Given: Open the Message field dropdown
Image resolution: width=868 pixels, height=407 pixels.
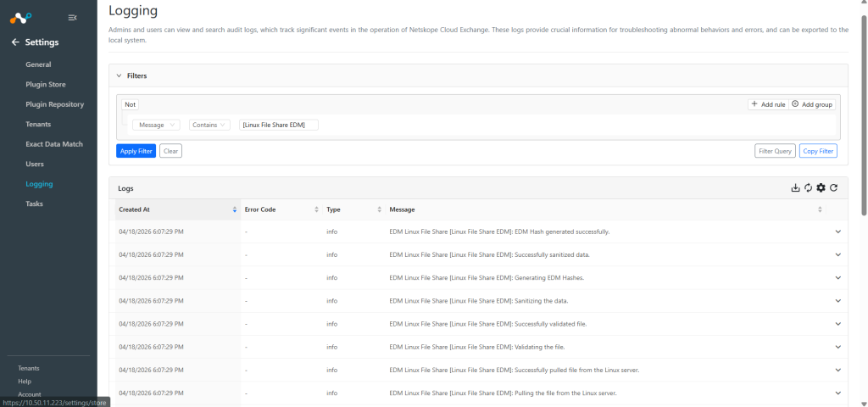Looking at the screenshot, I should [x=156, y=125].
